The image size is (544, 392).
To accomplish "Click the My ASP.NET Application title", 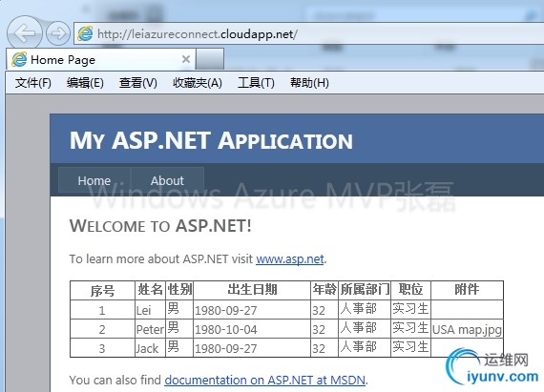I will [x=211, y=140].
